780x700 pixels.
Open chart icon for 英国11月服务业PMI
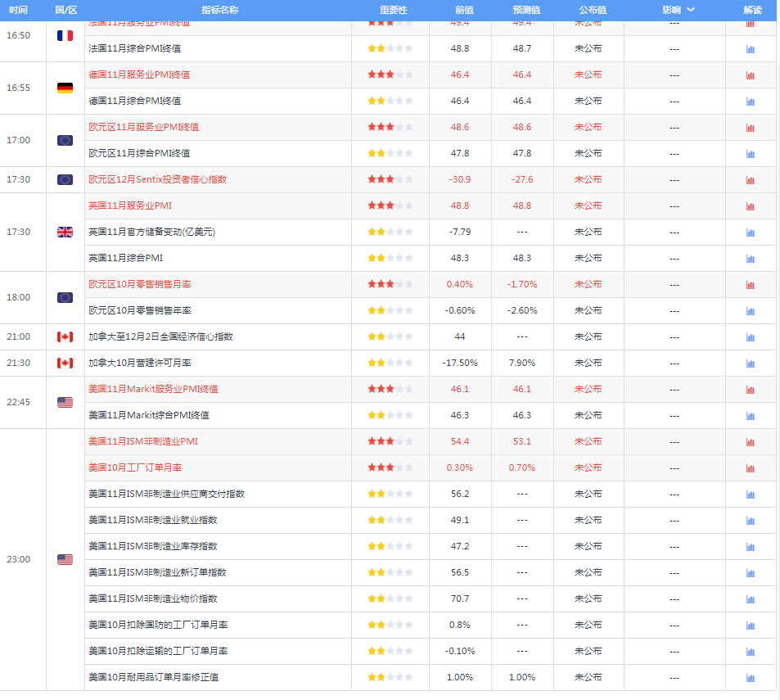(x=751, y=206)
